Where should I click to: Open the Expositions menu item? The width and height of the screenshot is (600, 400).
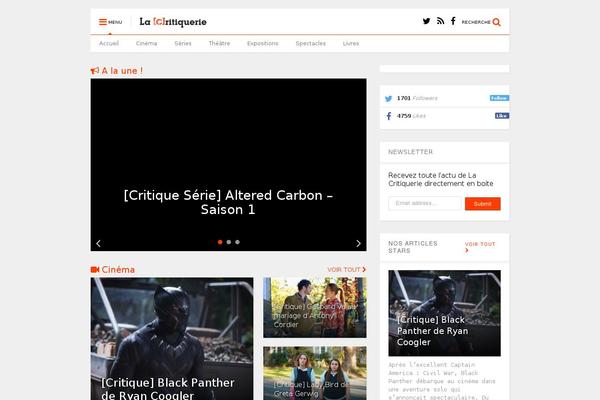263,43
